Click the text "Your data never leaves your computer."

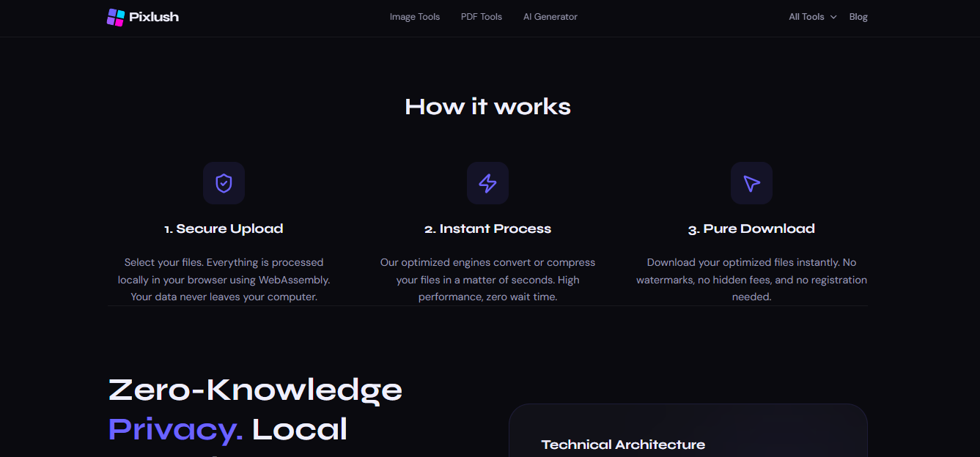(x=224, y=297)
